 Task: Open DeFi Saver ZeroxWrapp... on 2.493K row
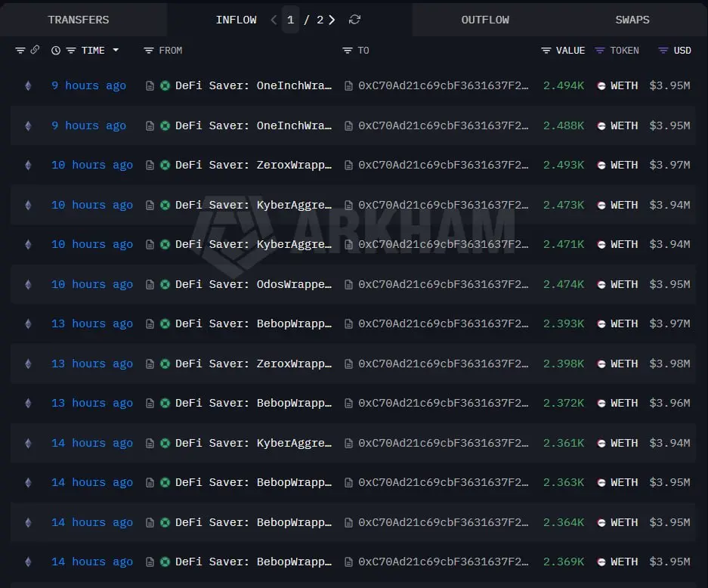point(253,166)
